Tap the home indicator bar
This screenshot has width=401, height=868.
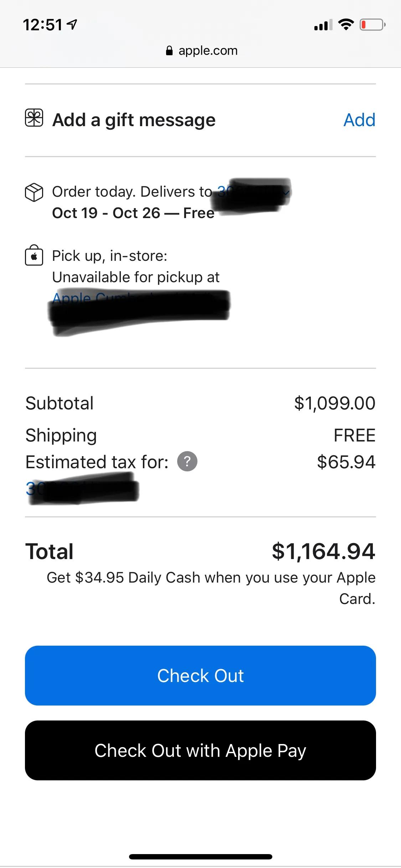point(200,857)
